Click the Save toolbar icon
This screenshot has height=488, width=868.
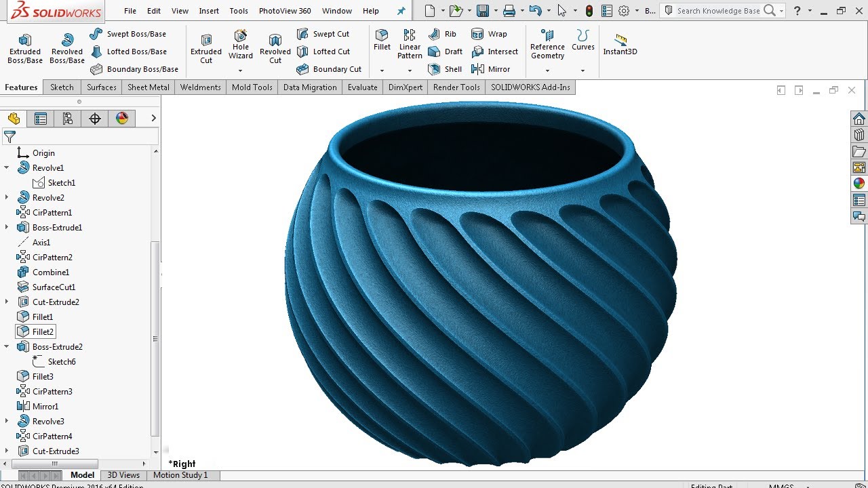pyautogui.click(x=483, y=11)
